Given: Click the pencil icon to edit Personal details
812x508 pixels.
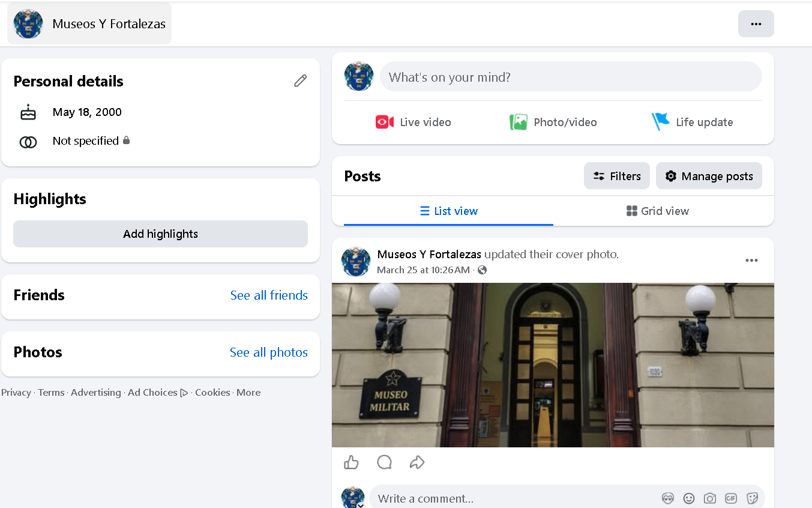Looking at the screenshot, I should pos(300,81).
